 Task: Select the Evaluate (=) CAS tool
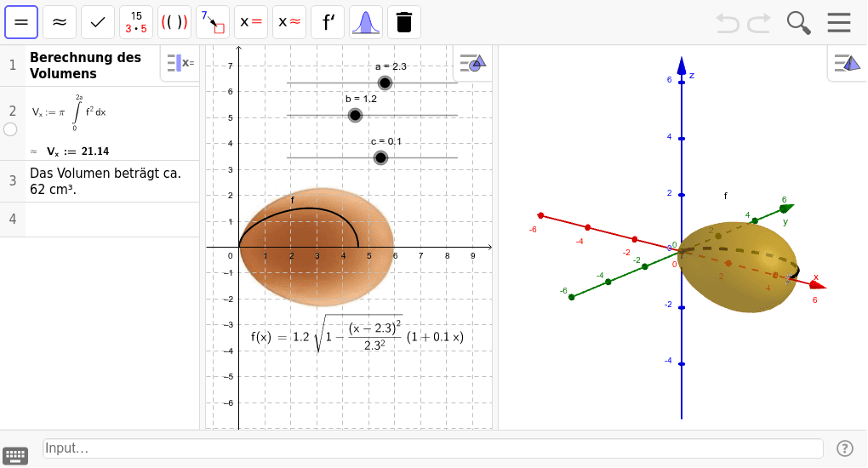click(21, 22)
